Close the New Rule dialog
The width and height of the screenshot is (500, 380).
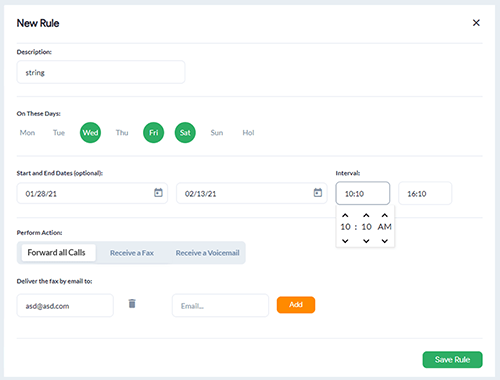(x=476, y=23)
